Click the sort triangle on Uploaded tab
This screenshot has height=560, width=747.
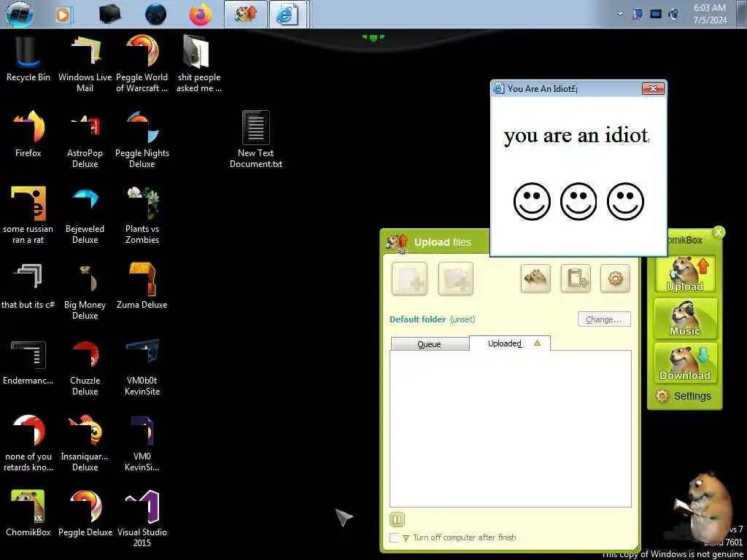pos(538,343)
